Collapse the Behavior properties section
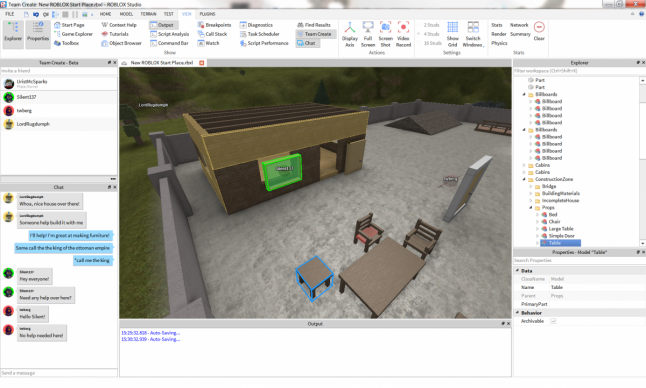Screen dimensions: 646x388 517,313
